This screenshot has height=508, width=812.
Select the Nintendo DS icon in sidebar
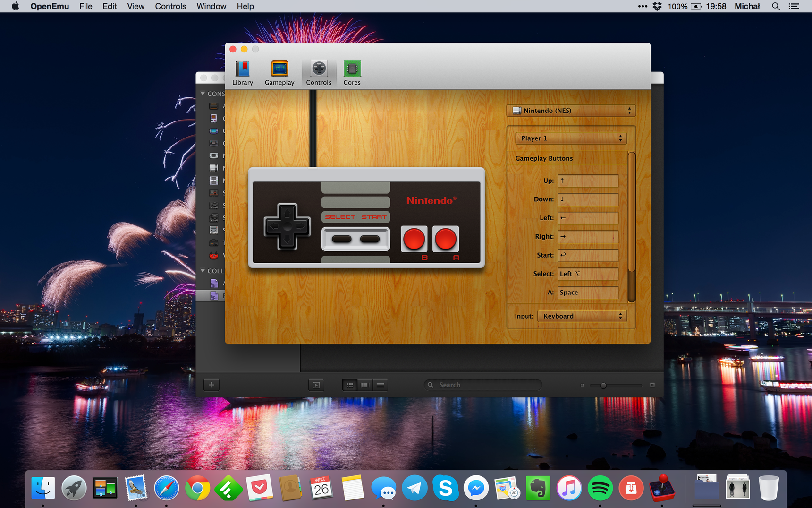coord(214,181)
